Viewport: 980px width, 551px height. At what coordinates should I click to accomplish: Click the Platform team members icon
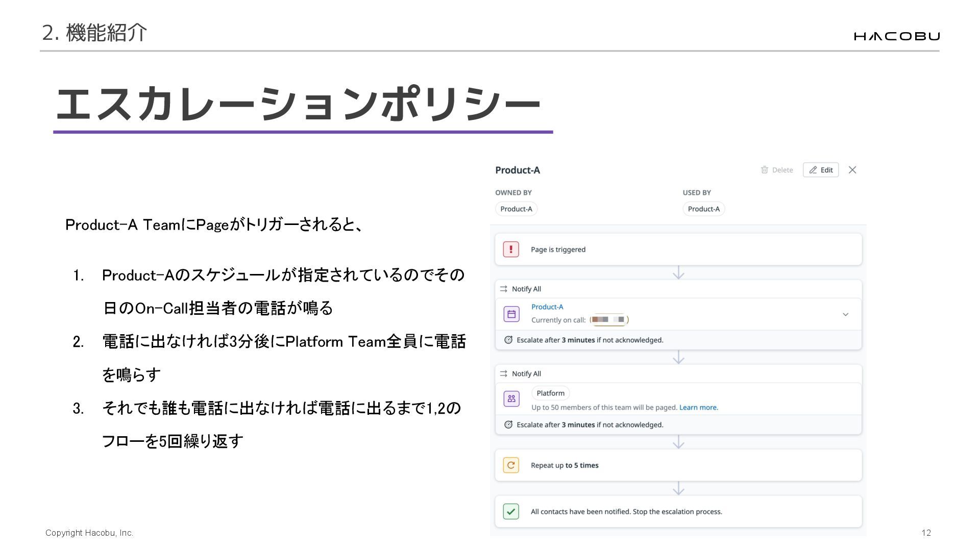coord(511,398)
